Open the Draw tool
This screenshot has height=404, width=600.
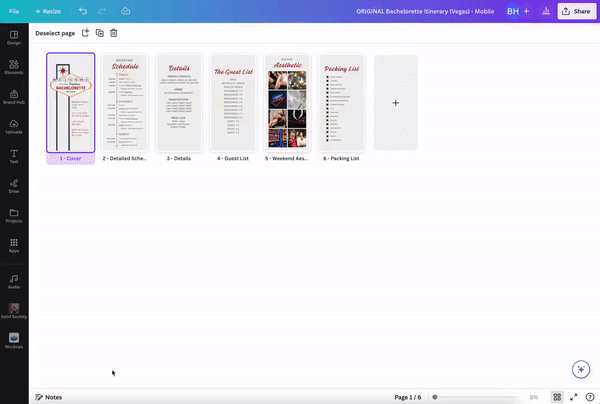14,184
